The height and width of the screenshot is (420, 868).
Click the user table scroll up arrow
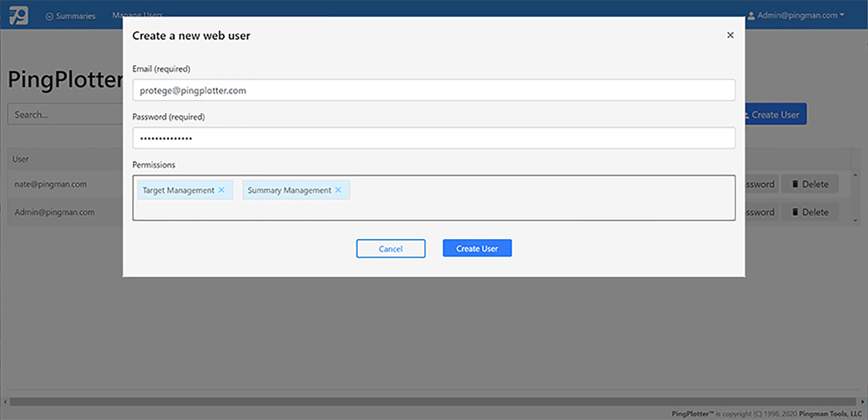855,175
